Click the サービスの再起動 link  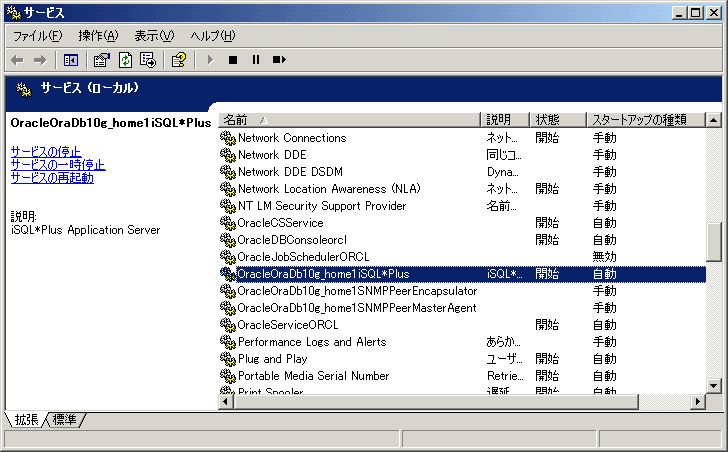[x=52, y=177]
